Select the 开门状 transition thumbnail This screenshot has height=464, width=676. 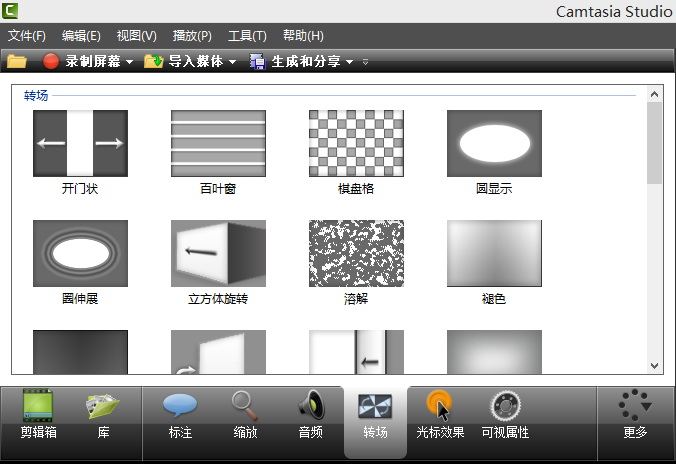(80, 143)
